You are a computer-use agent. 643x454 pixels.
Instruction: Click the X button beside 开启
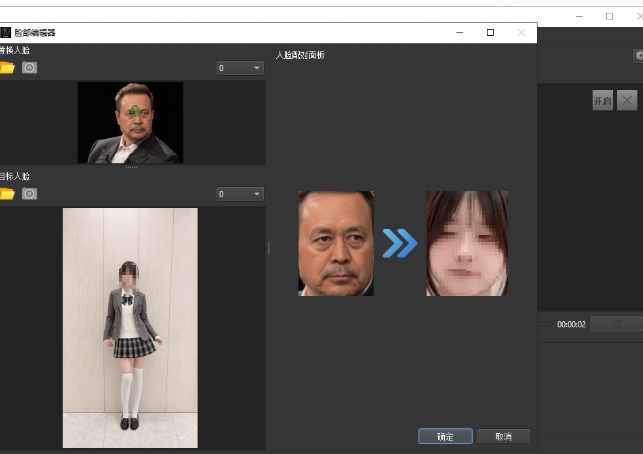(627, 100)
